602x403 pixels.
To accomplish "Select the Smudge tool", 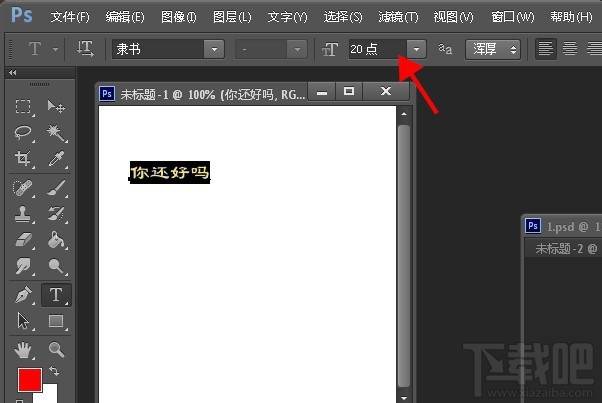I will click(x=23, y=266).
